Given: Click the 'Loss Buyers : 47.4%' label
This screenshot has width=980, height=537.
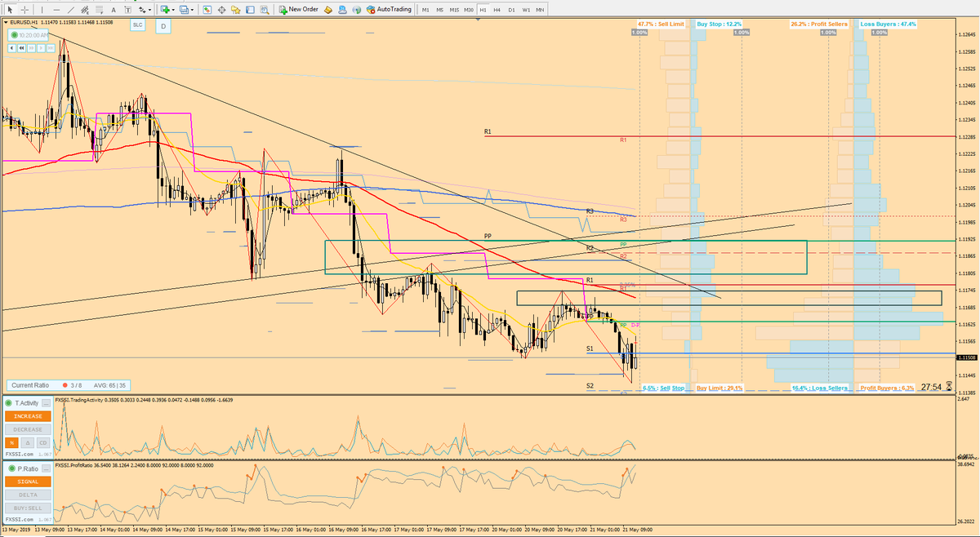Looking at the screenshot, I should (x=889, y=24).
